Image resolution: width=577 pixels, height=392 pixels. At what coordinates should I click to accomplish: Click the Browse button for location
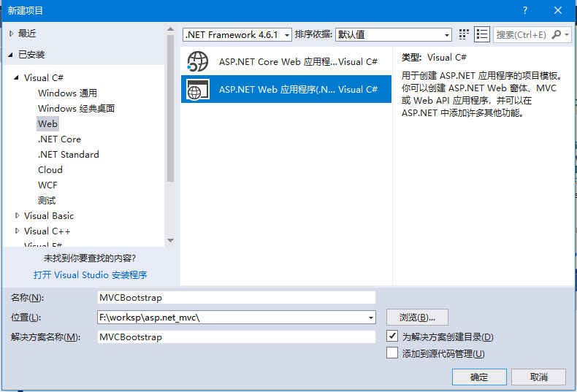(x=417, y=318)
